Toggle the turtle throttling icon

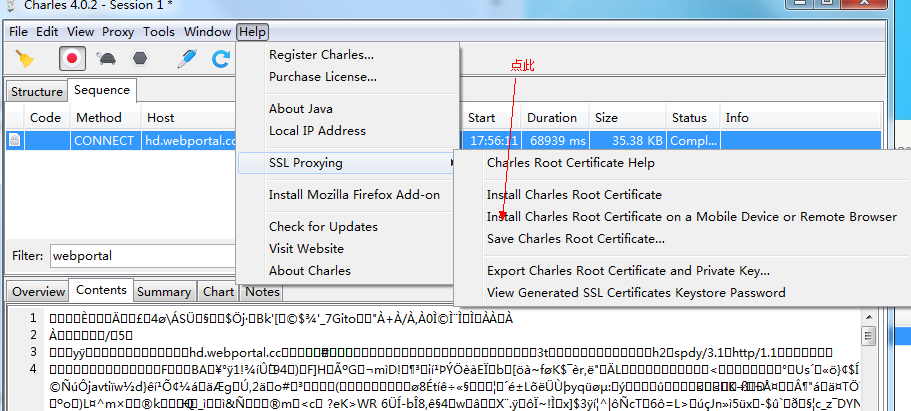(x=106, y=58)
